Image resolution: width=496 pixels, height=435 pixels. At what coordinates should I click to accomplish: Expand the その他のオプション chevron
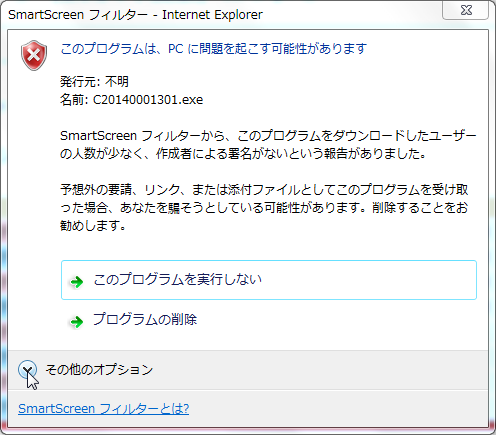click(27, 369)
